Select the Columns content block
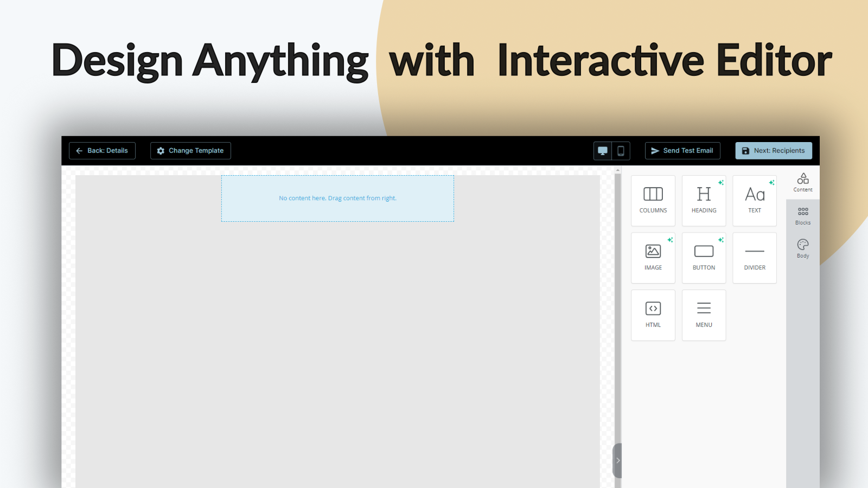868x488 pixels. 653,201
